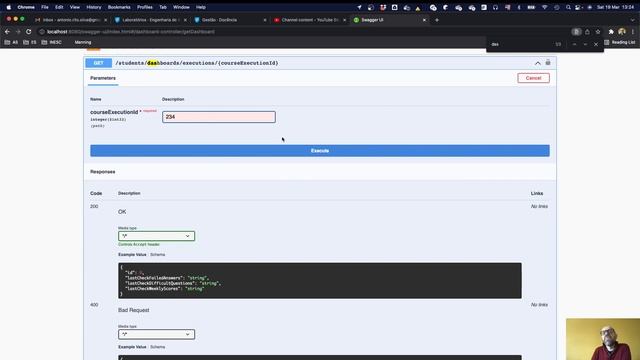Close the Swagger UI tab
Screen dimensions: 640x360
coord(424,20)
